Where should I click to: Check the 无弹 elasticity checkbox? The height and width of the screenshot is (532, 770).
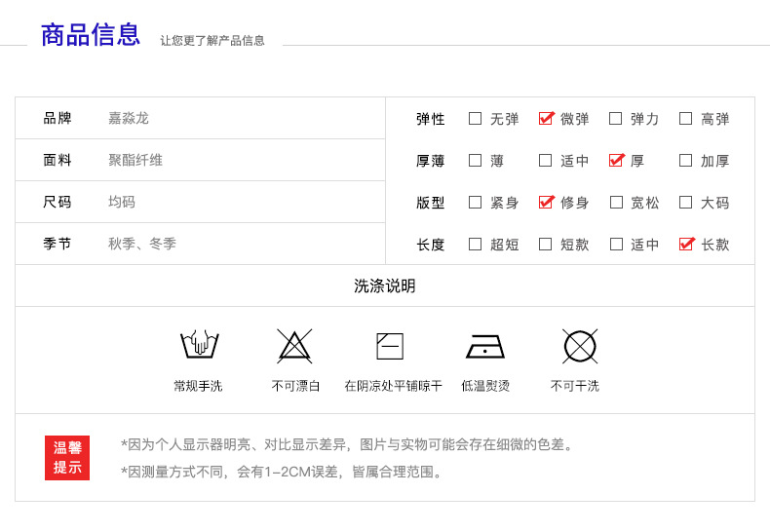click(475, 118)
